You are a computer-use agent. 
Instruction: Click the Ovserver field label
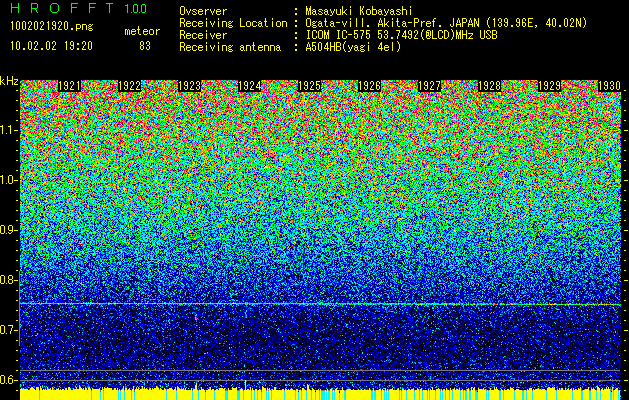[203, 11]
